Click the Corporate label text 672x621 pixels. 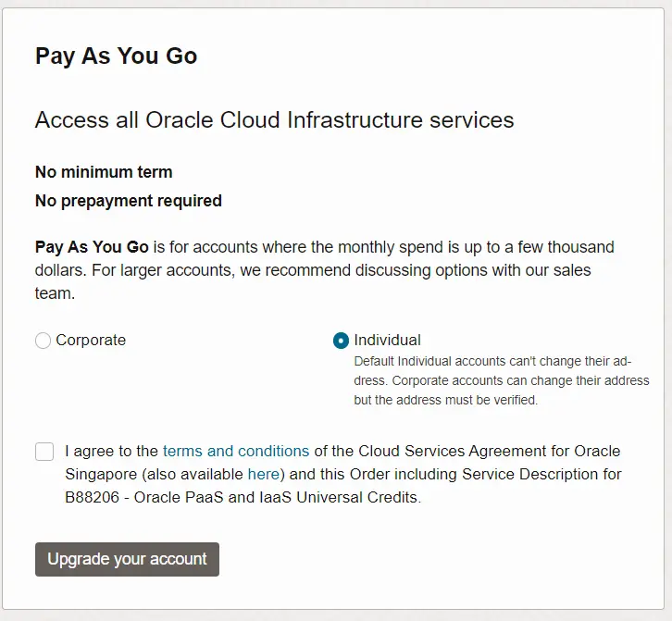(91, 341)
